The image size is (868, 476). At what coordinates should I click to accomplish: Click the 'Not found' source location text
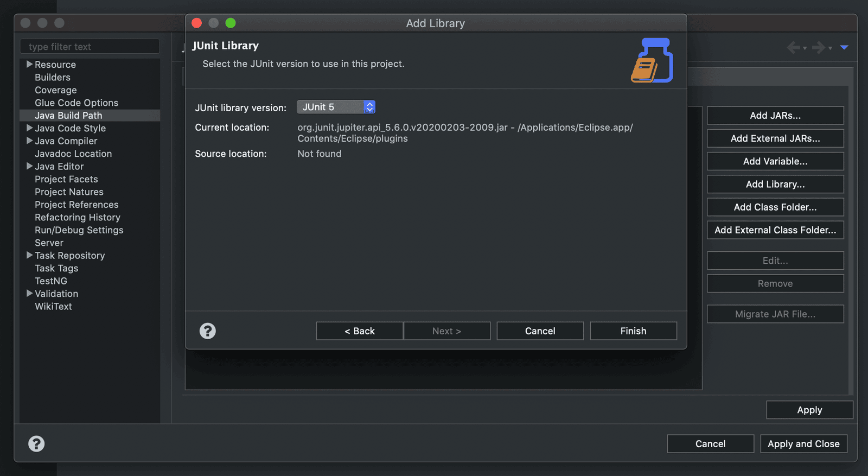click(x=320, y=154)
